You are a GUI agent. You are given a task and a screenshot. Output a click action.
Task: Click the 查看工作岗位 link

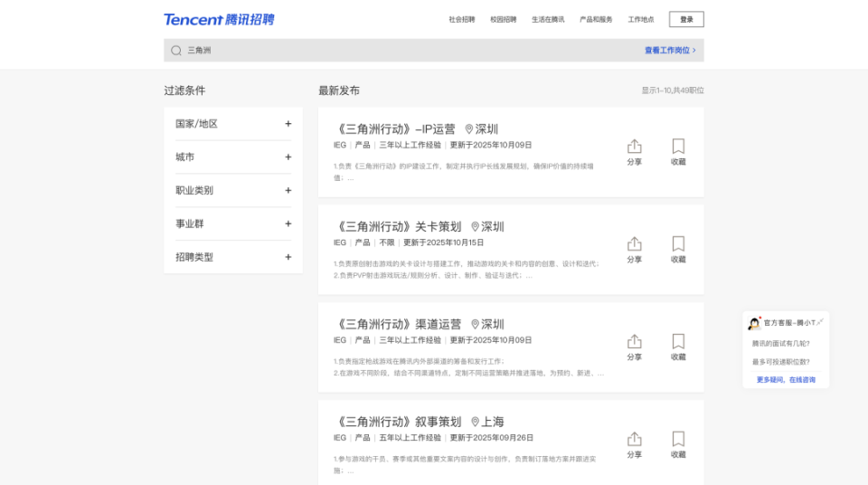click(x=670, y=51)
